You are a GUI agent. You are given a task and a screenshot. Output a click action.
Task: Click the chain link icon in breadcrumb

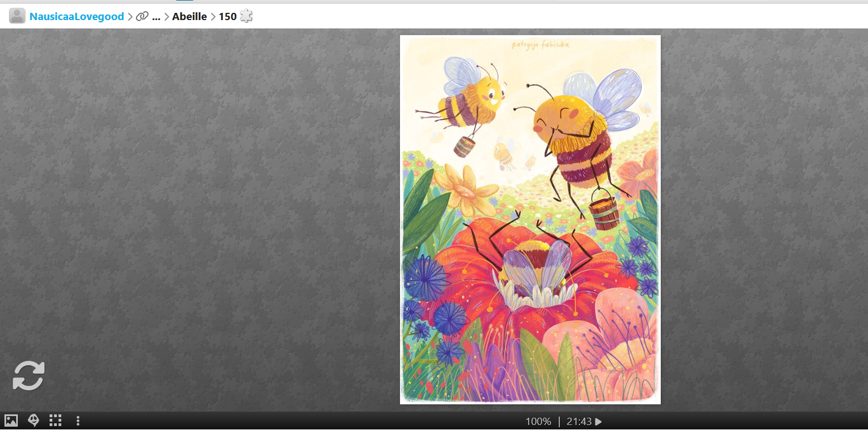point(143,17)
